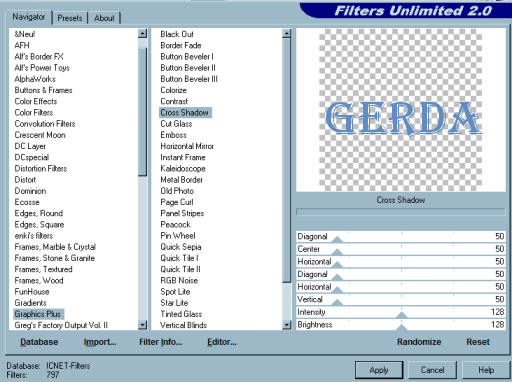The height and width of the screenshot is (382, 512).
Task: Select Dominion category
Action: point(30,191)
